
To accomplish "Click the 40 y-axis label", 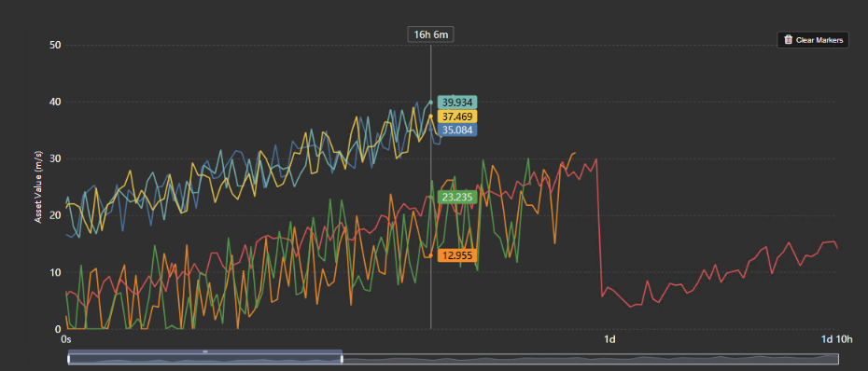I will point(55,102).
